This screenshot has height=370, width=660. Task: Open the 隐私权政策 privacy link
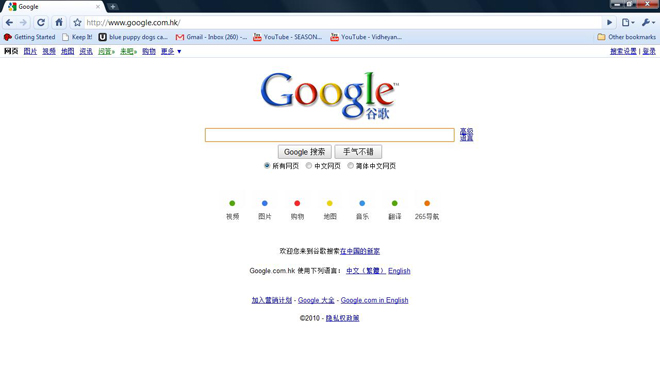343,318
